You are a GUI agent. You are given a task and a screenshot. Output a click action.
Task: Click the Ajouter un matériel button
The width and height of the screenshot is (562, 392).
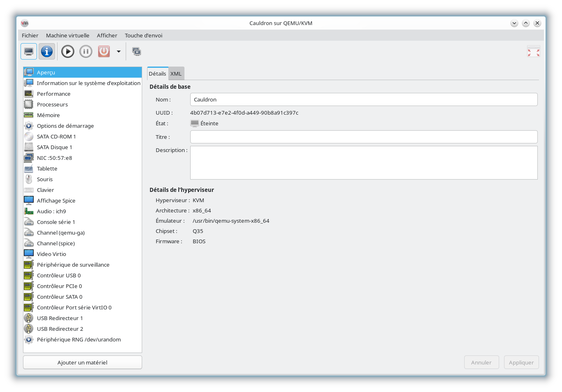coord(82,362)
